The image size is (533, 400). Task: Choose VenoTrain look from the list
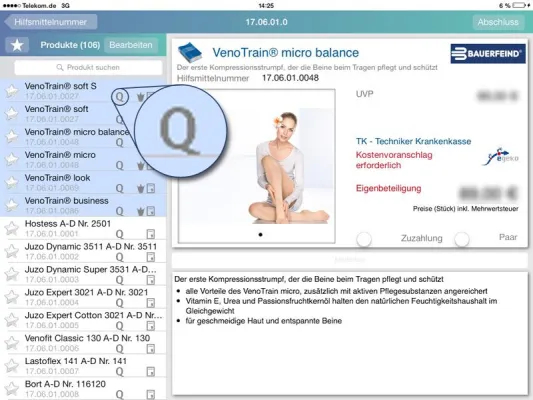[57, 178]
